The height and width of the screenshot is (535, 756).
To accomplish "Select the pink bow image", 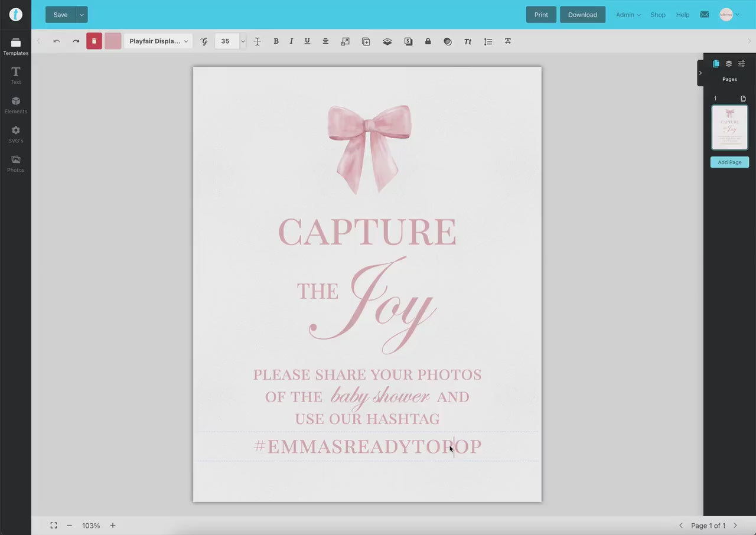I will coord(369,149).
